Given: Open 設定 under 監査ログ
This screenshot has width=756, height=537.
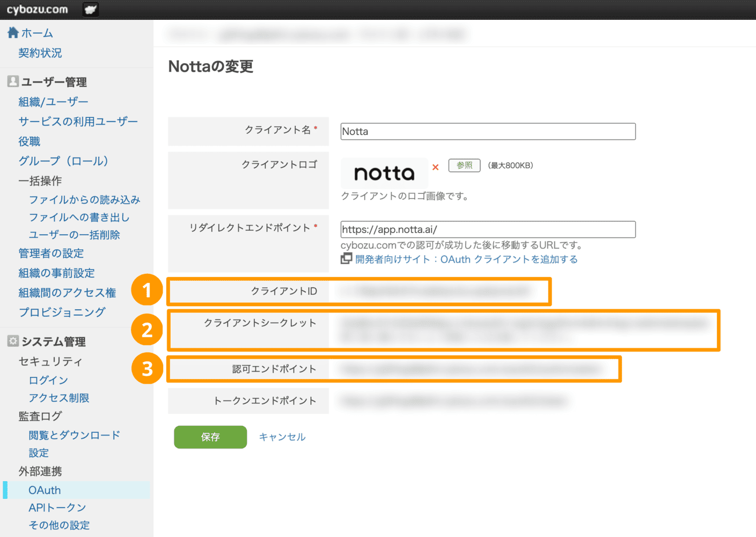Looking at the screenshot, I should pyautogui.click(x=39, y=453).
